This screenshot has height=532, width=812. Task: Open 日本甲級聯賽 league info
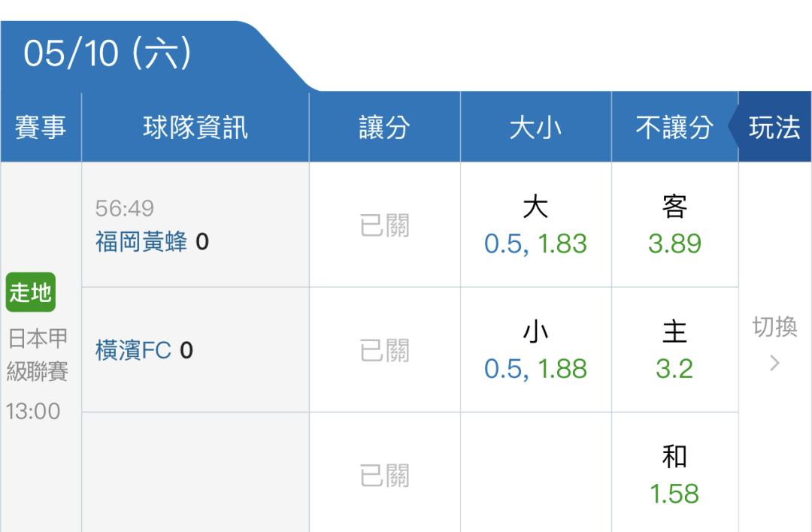[38, 355]
